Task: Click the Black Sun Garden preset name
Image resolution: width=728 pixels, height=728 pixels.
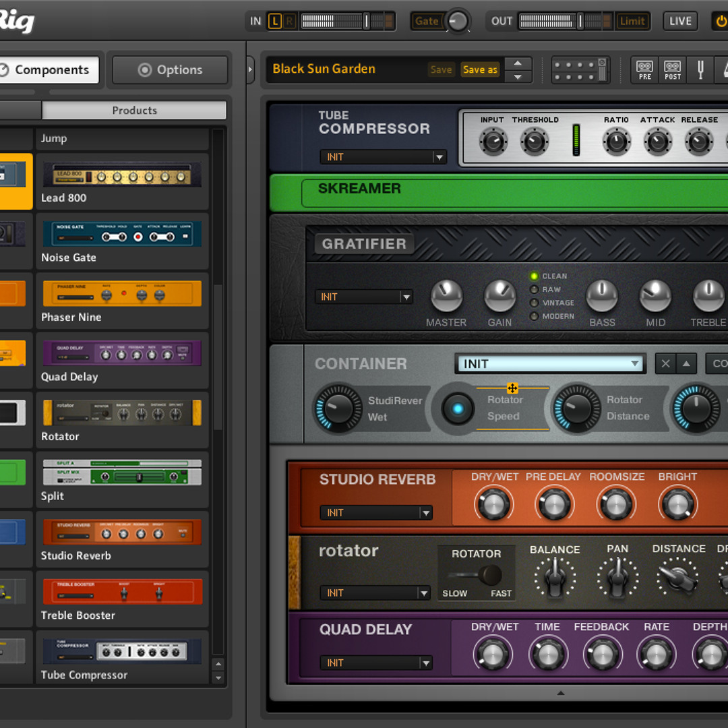Action: (324, 69)
